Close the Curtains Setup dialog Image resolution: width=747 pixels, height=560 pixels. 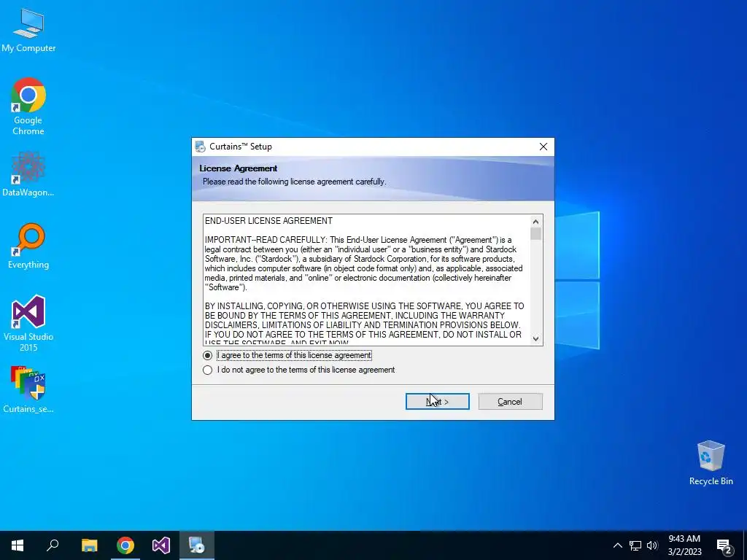(x=543, y=147)
